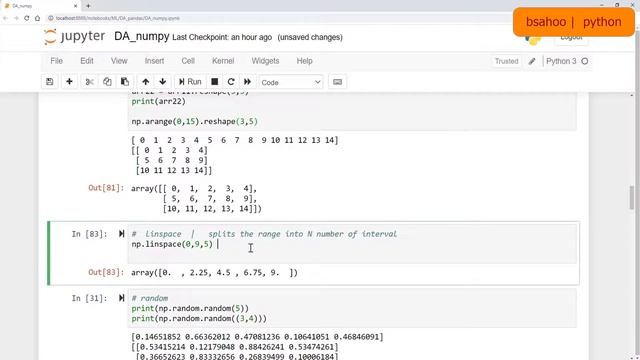Viewport: 640px width, 360px height.
Task: Click the Python 3 kernel status circle
Action: pyautogui.click(x=584, y=61)
